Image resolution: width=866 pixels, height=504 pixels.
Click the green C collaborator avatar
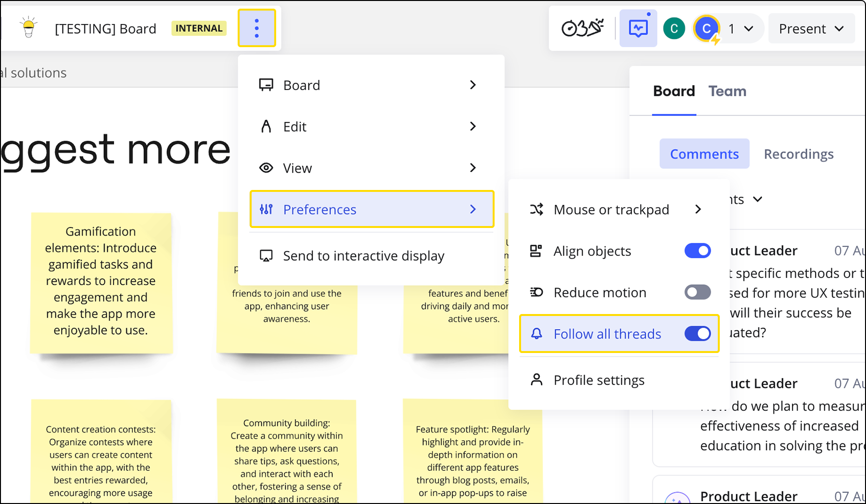click(x=674, y=29)
